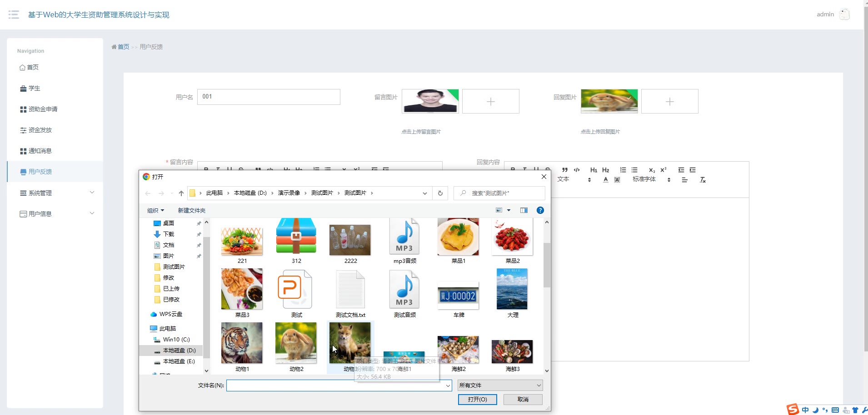
Task: Open the 标准字体 font dropdown
Action: [x=652, y=179]
